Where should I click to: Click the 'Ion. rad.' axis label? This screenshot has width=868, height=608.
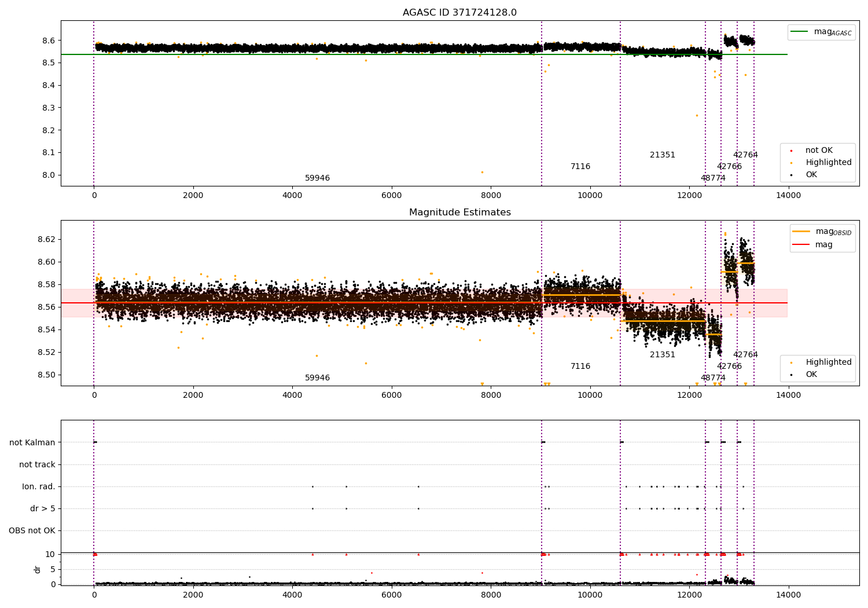(39, 486)
